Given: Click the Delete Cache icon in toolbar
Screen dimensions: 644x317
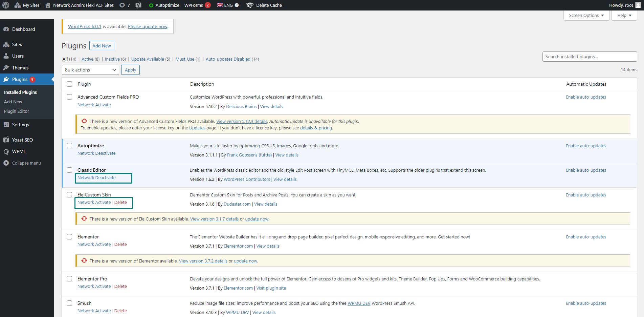Looking at the screenshot, I should pos(250,5).
